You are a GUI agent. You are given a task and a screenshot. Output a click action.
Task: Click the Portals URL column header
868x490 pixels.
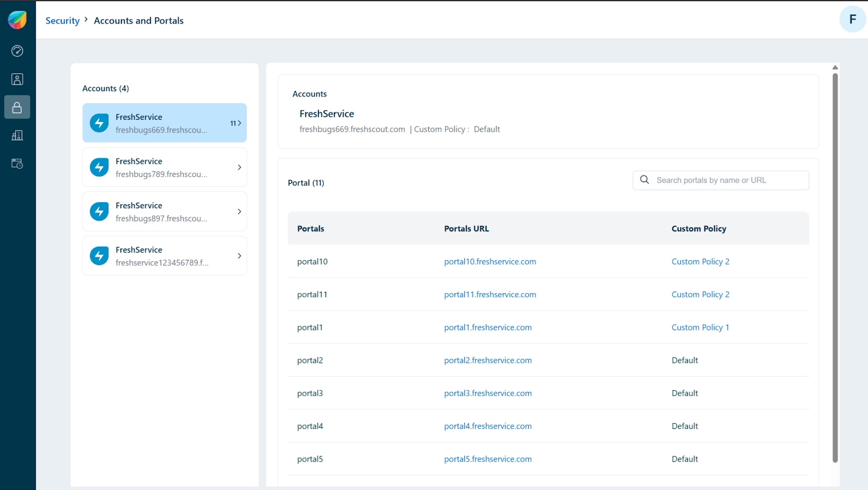tap(467, 229)
